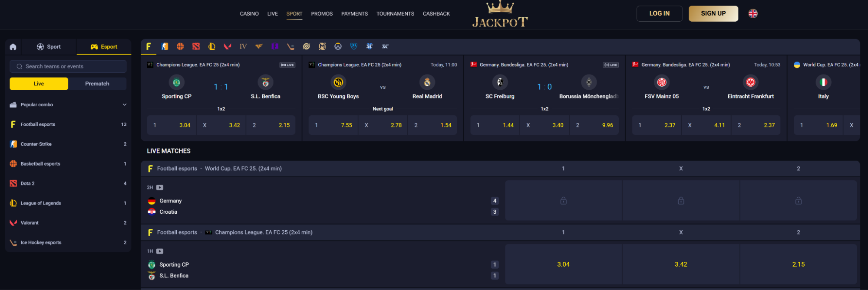The height and width of the screenshot is (290, 868).
Task: Select Basketball esports icon in top filter bar
Action: click(x=180, y=46)
